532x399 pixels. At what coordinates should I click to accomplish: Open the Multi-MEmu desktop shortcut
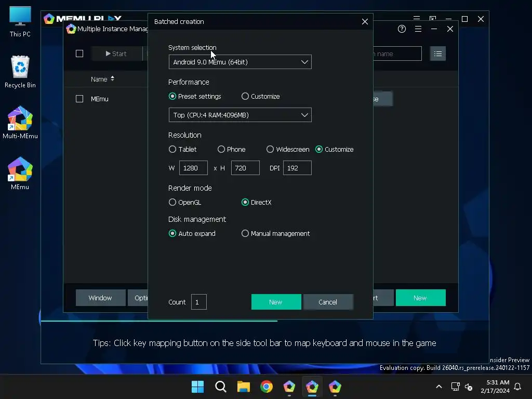[x=20, y=123]
